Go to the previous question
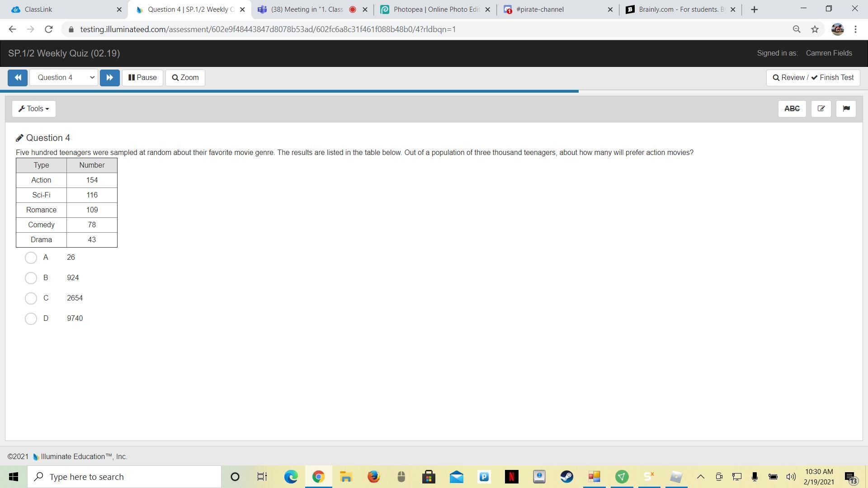Viewport: 868px width, 488px height. (18, 78)
